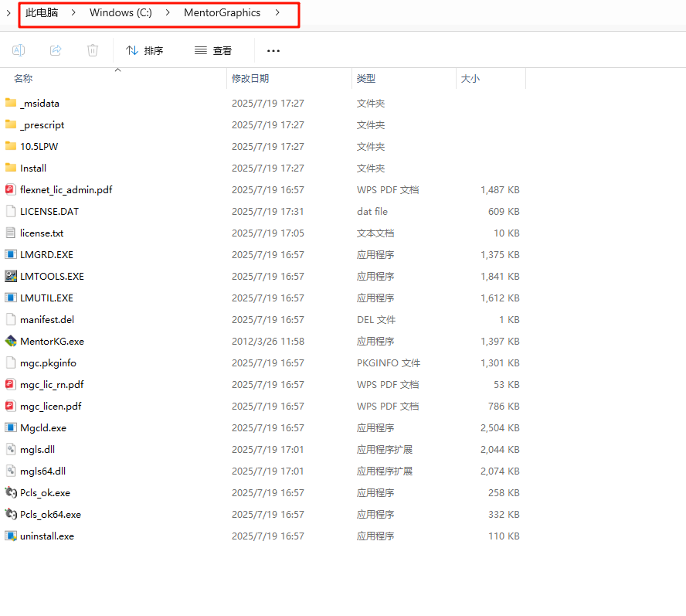Select the Install folder icon
This screenshot has width=686, height=616.
(11, 168)
